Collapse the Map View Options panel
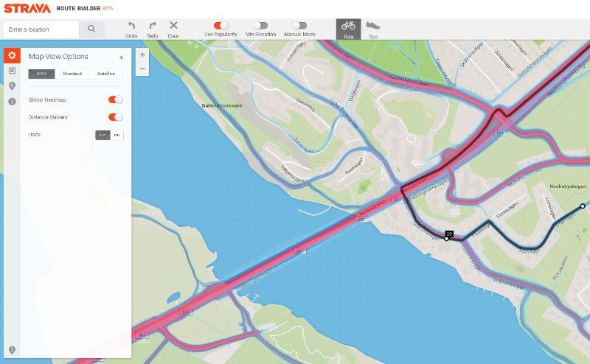The width and height of the screenshot is (590, 364). coord(121,57)
